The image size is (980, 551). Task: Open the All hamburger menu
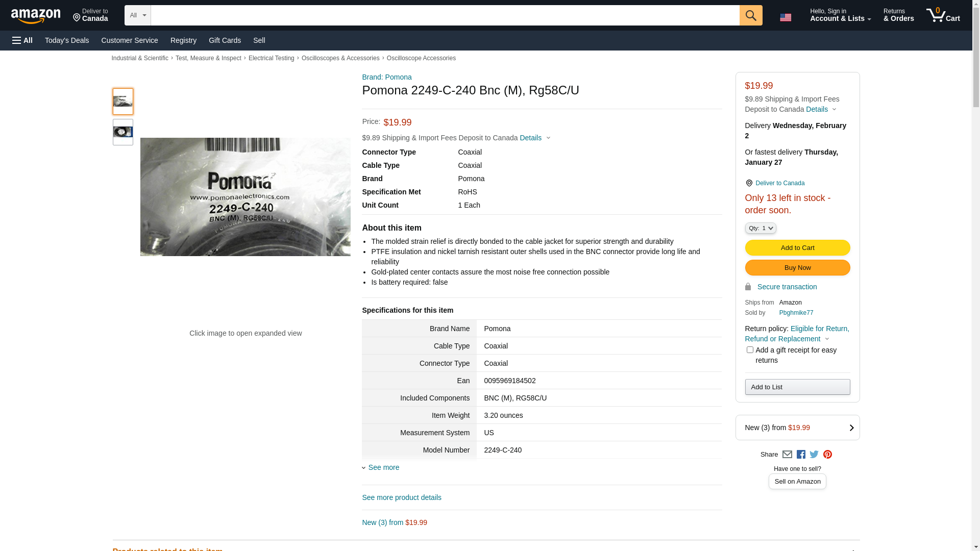(22, 40)
